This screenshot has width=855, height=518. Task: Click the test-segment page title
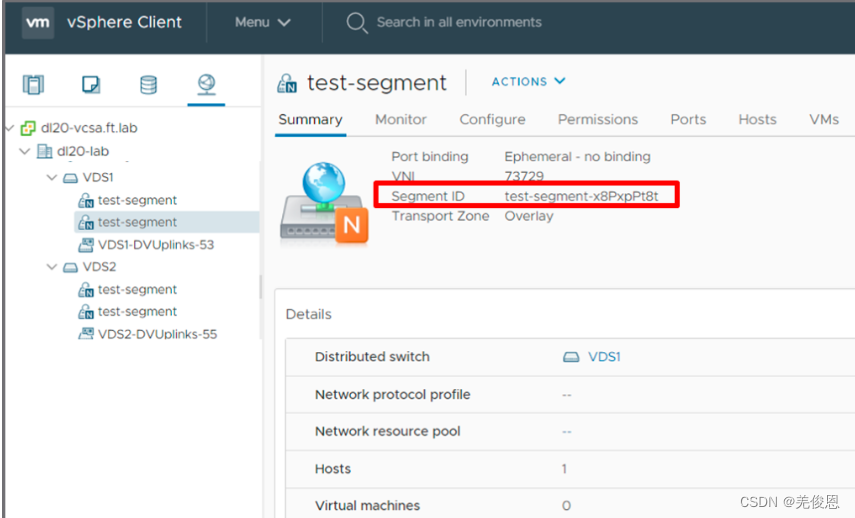click(377, 83)
